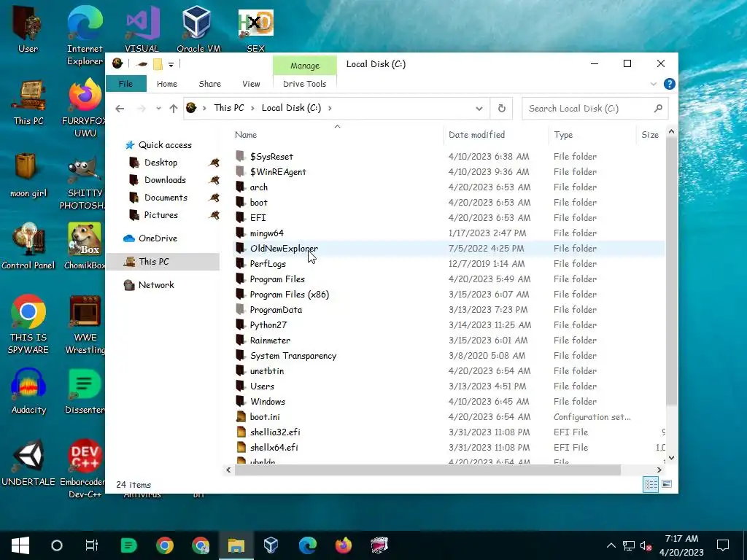
Task: Open the Dissenter desktop icon
Action: click(x=85, y=392)
